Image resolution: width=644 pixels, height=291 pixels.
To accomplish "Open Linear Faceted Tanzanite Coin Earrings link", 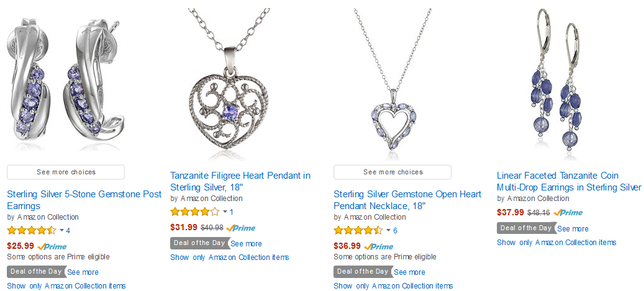I will coord(569,181).
